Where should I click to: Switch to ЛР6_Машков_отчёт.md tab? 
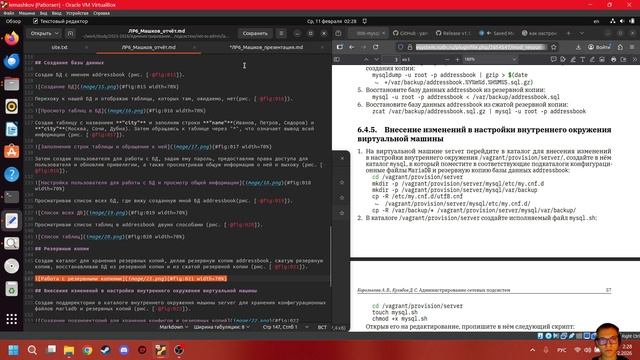[x=148, y=47]
